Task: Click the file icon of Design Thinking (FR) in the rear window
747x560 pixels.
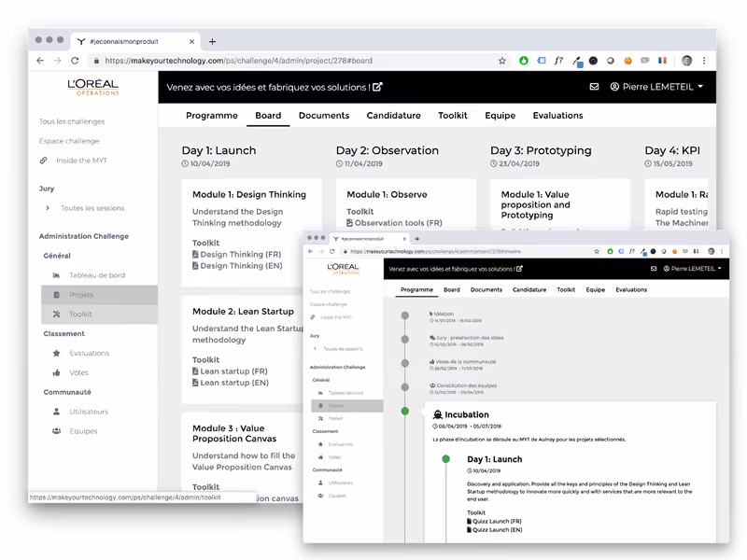Action: [195, 254]
